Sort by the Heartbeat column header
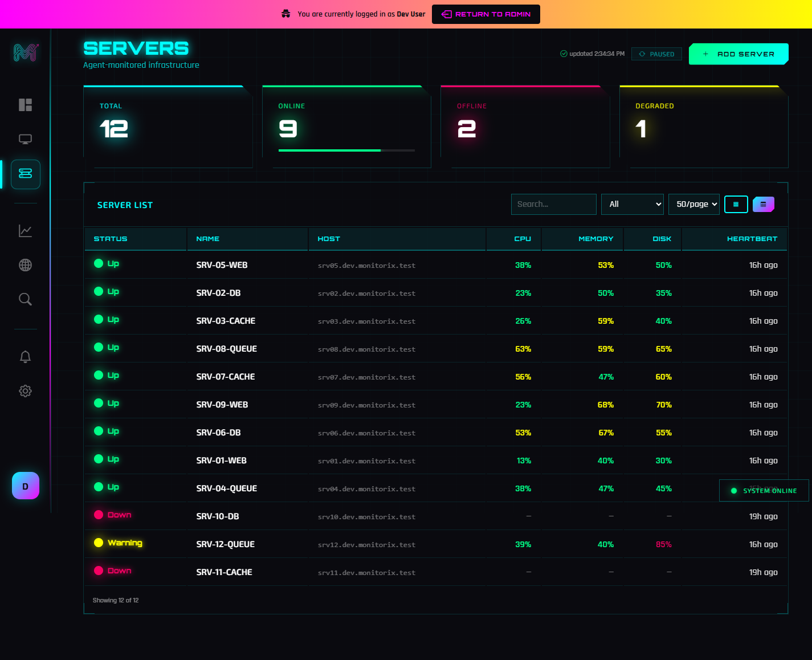 coord(734,239)
